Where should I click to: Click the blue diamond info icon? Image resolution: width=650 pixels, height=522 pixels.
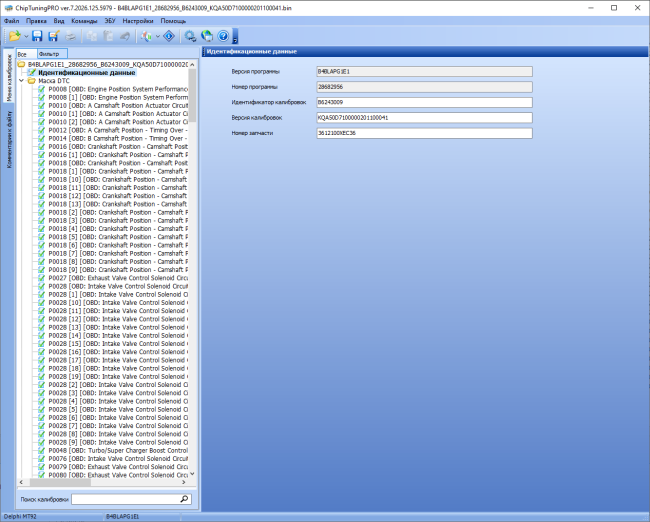[169, 36]
